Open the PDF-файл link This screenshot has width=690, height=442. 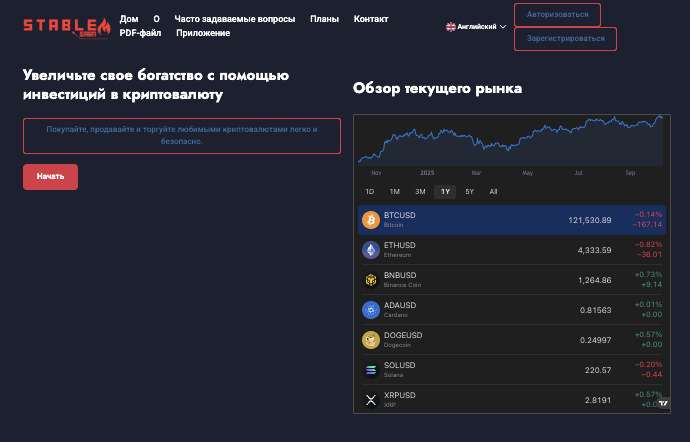click(140, 33)
